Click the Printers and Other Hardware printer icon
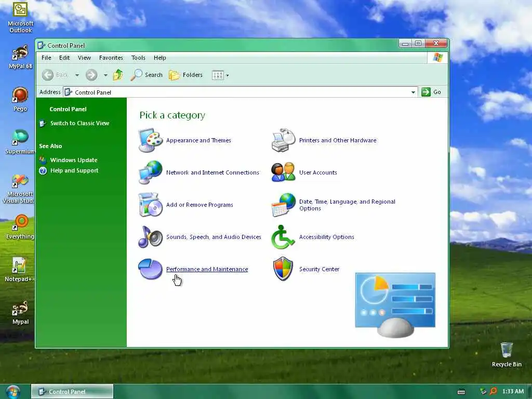Image resolution: width=532 pixels, height=399 pixels. (284, 140)
